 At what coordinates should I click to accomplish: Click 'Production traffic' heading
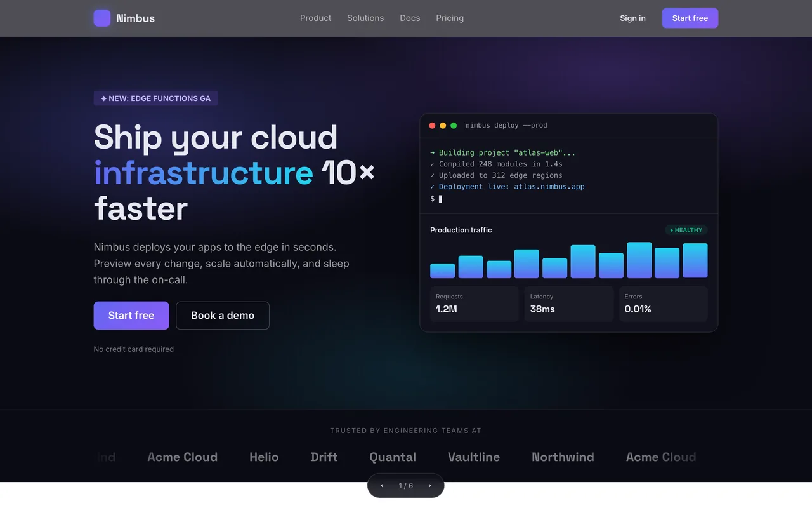click(461, 230)
